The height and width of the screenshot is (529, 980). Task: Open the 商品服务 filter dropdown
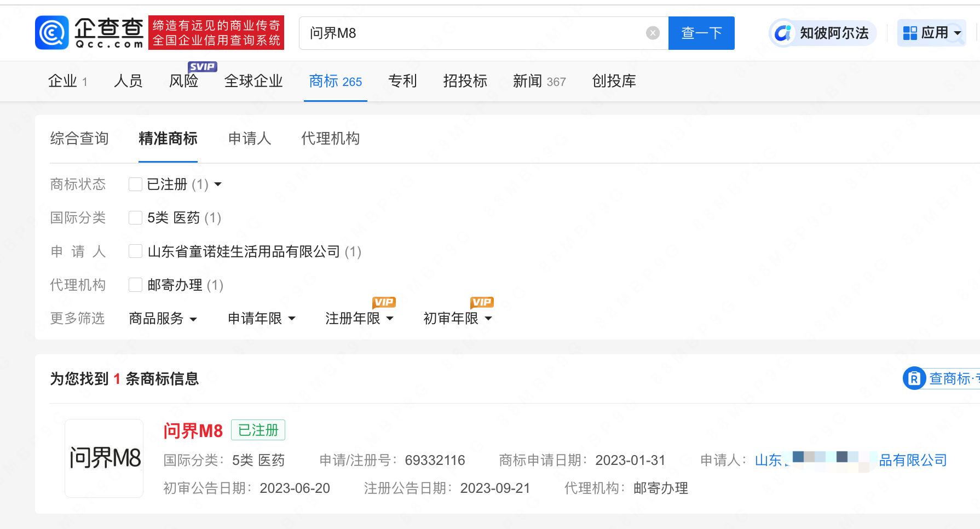pyautogui.click(x=163, y=318)
